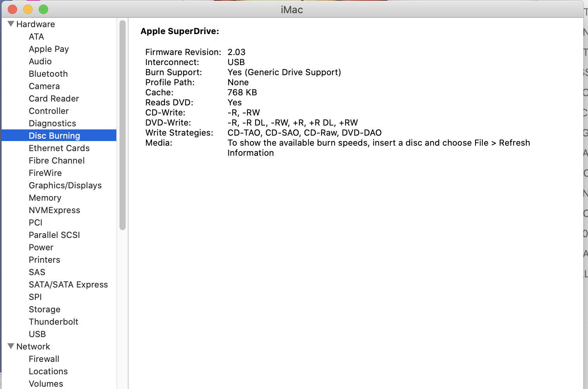The height and width of the screenshot is (389, 588).
Task: Click the firmware revision value 2.03
Action: click(x=237, y=52)
